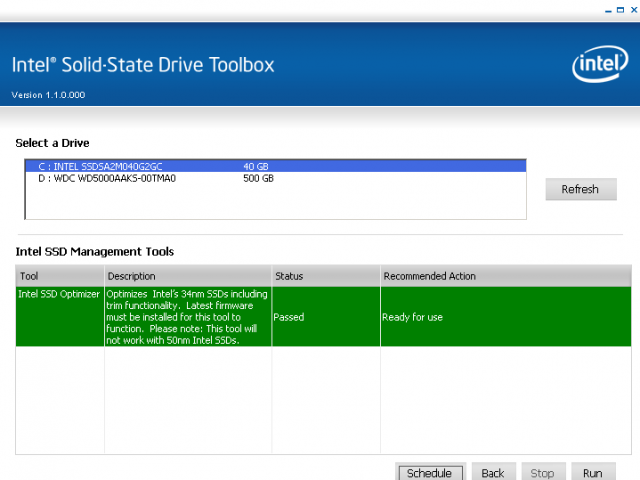Click the Version 1.1.0.000 label

coord(48,95)
